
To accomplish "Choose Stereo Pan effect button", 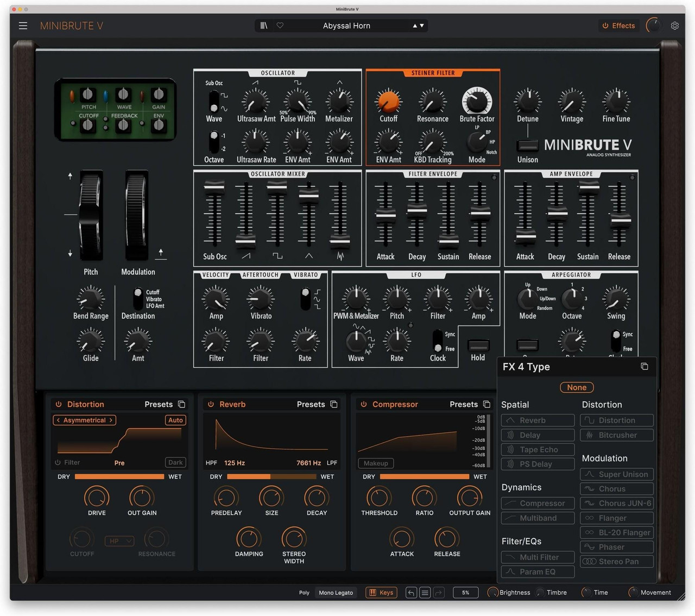I will coord(617,561).
